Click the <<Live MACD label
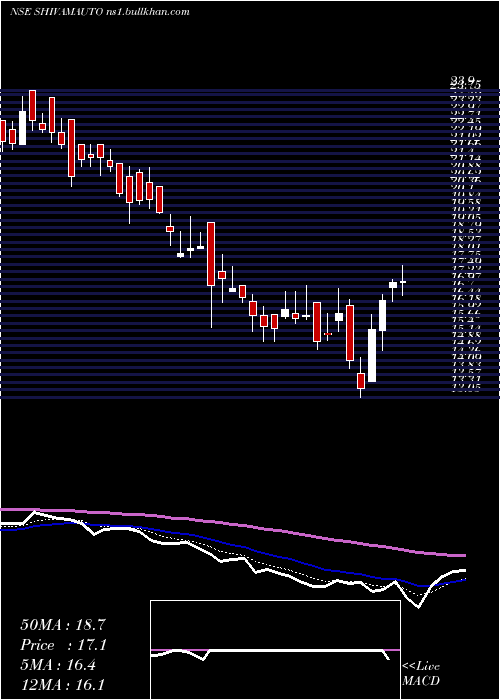Screen dimensions: 500x700 (x=421, y=674)
